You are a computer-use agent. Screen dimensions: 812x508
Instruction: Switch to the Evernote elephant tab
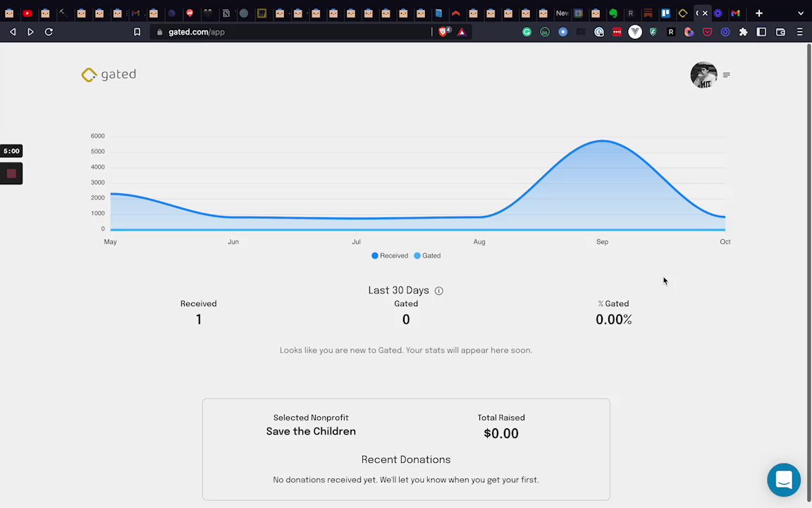pos(613,13)
